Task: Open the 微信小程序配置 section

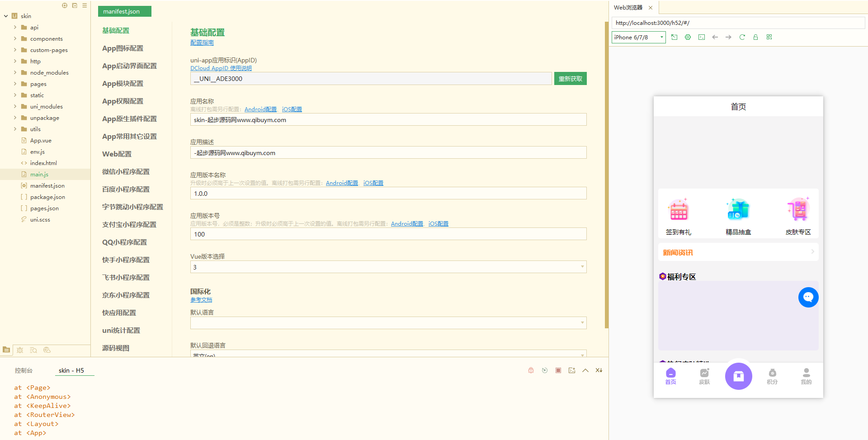Action: coord(126,171)
